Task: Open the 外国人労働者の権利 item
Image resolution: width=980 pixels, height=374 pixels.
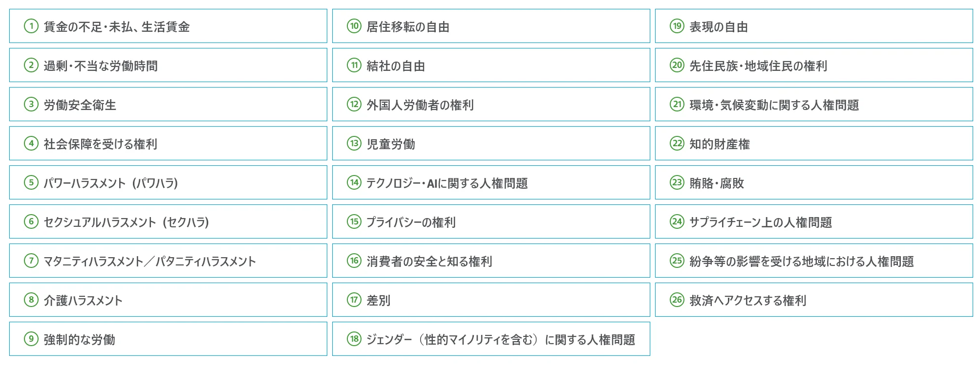Action: (491, 104)
